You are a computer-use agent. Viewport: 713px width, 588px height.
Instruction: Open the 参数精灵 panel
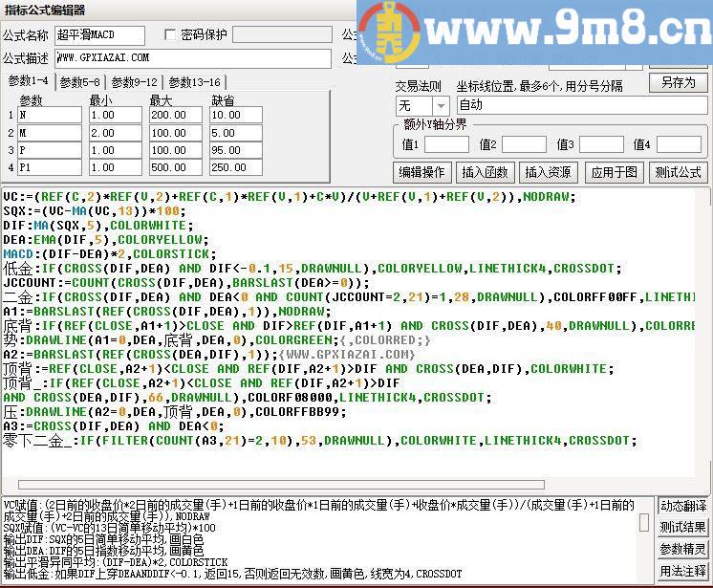coord(683,550)
